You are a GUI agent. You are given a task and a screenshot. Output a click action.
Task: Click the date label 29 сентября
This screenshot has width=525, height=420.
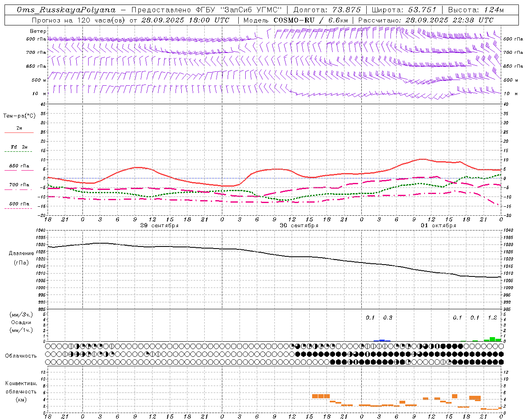(159, 226)
